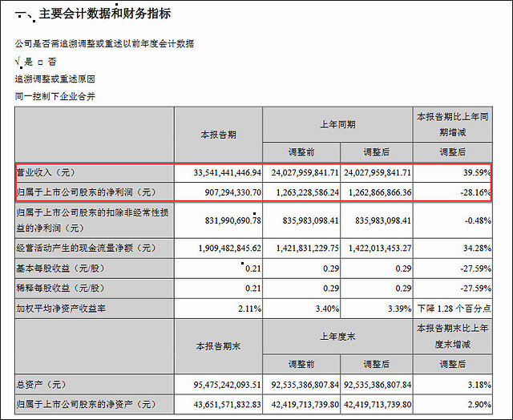Viewport: 513px width, 420px height.
Task: Select the line 公司是否需追溯调整或重述以前年度会计数据
Action: point(104,43)
